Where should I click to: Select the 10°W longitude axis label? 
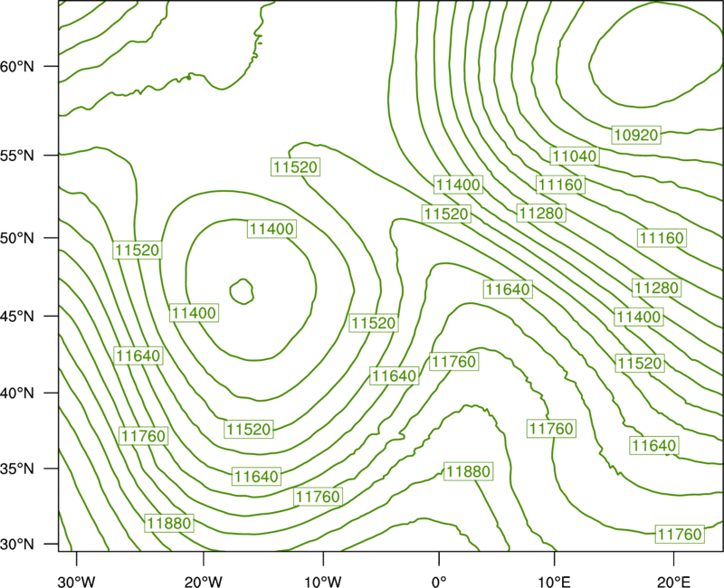323,582
